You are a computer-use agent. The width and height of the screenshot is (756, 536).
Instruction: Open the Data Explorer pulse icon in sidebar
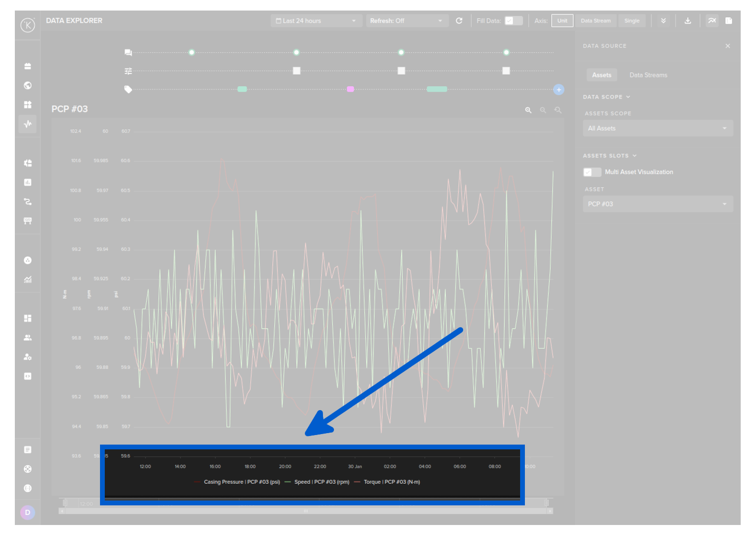(x=28, y=124)
